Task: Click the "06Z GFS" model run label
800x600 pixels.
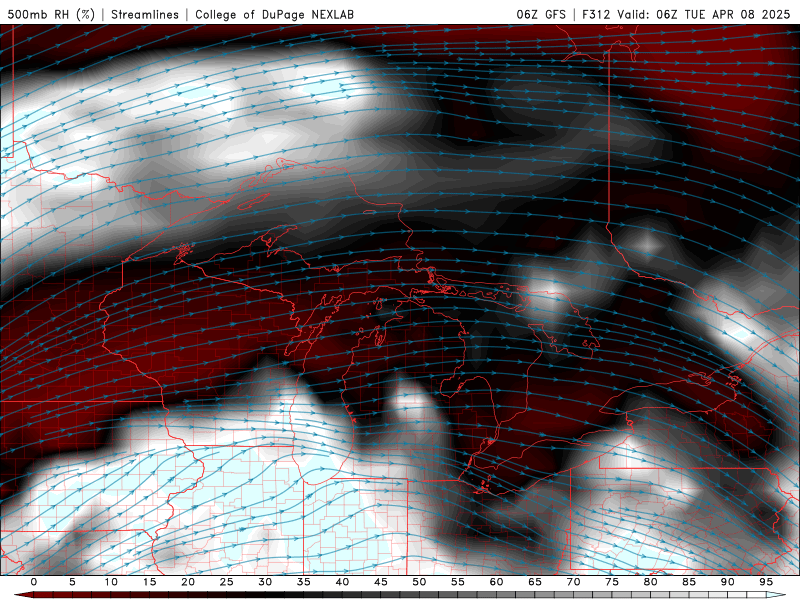Action: click(541, 14)
